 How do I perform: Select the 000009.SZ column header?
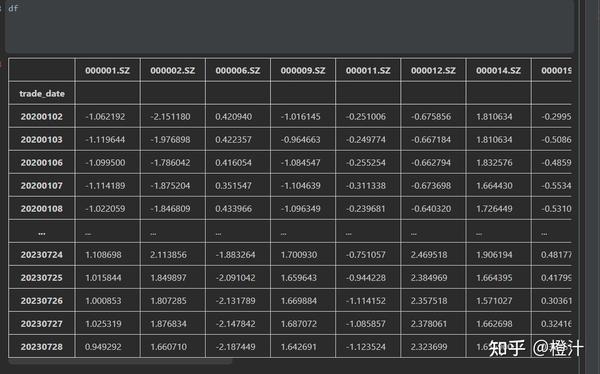[x=303, y=70]
